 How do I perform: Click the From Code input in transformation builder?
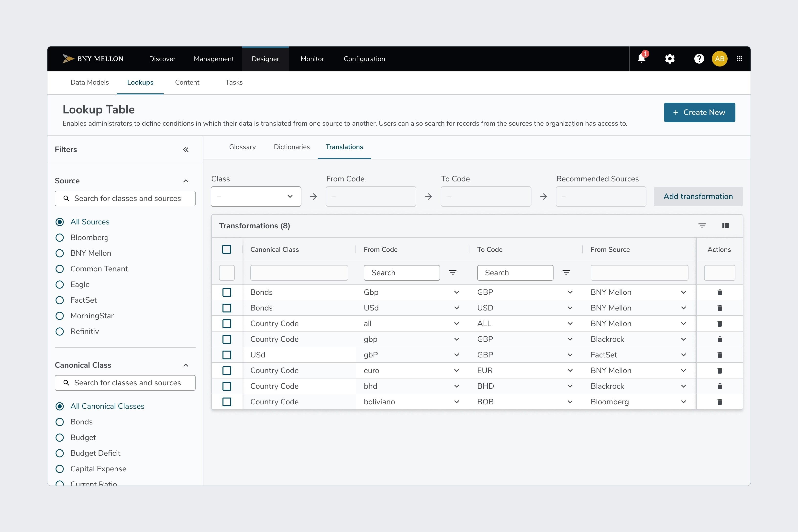click(371, 197)
